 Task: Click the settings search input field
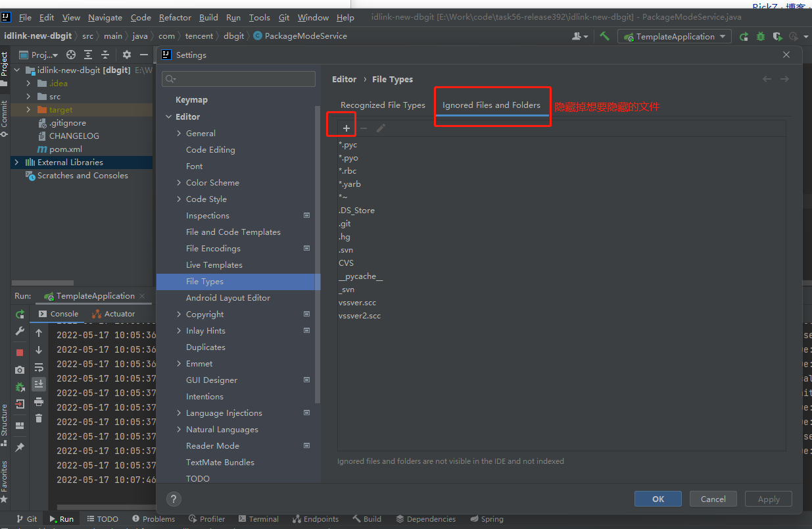point(239,79)
